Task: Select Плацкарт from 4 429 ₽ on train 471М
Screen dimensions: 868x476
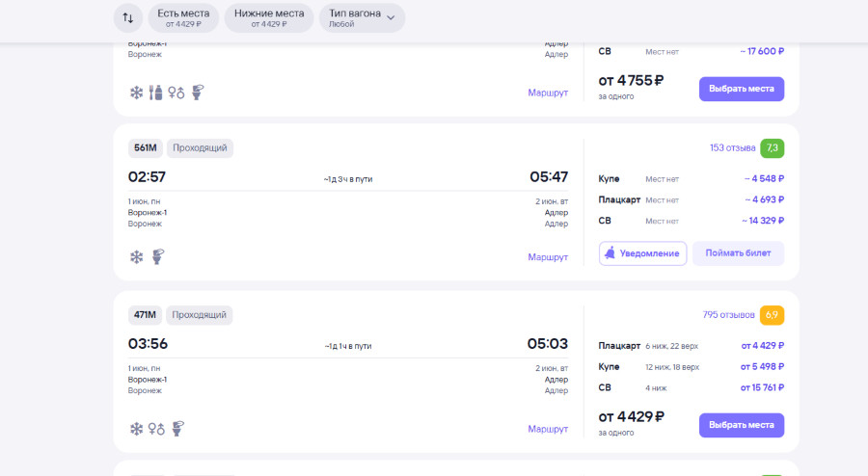Action: (691, 346)
